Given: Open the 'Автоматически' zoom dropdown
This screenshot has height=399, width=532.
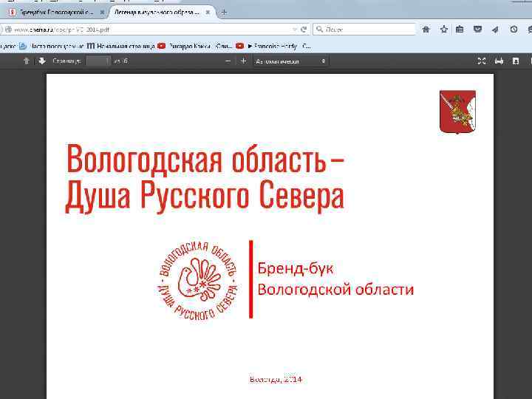Looking at the screenshot, I should click(x=290, y=61).
